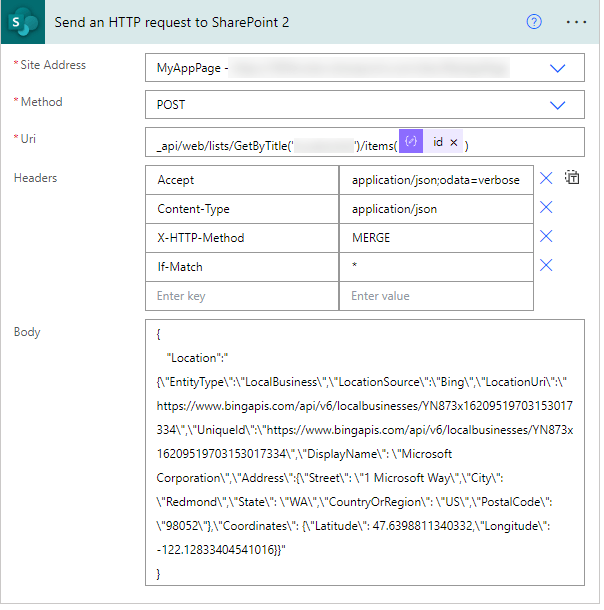The width and height of the screenshot is (604, 610).
Task: Open the POST method combo box
Action: 364,105
